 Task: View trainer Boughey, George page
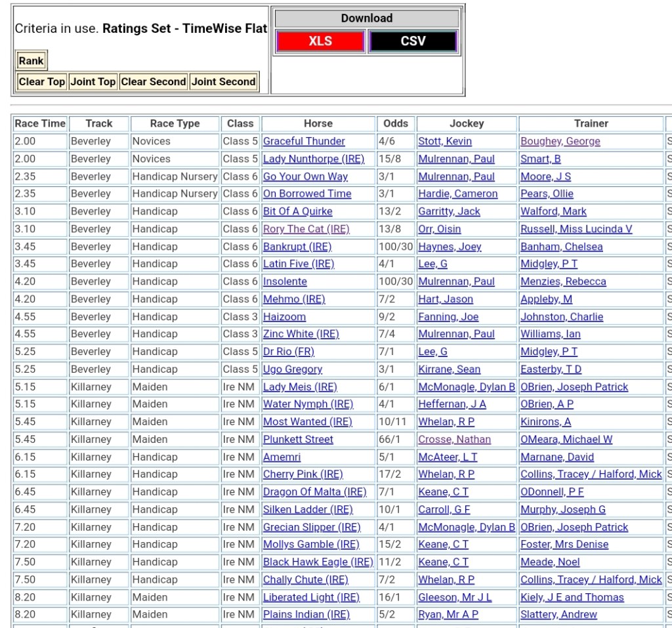pos(560,141)
